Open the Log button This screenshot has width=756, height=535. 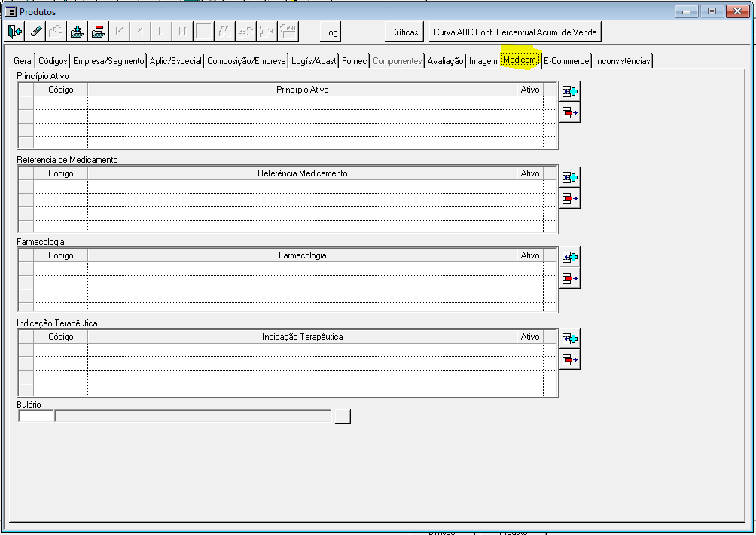click(331, 32)
